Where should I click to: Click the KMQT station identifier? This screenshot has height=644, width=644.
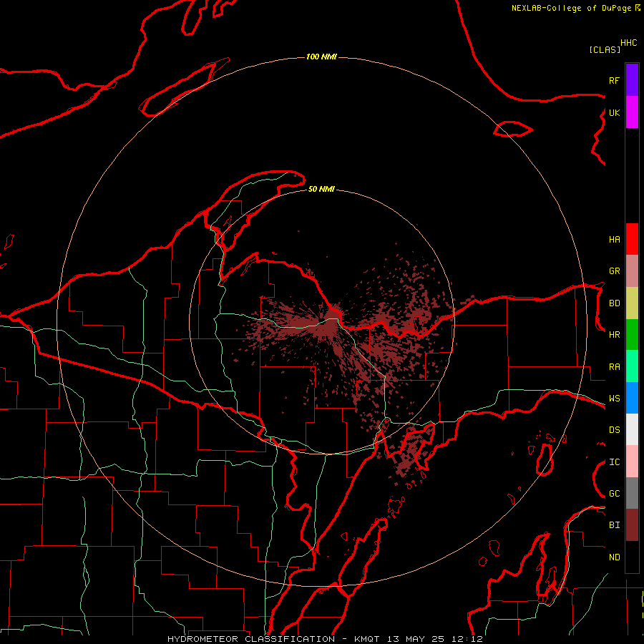[x=368, y=639]
